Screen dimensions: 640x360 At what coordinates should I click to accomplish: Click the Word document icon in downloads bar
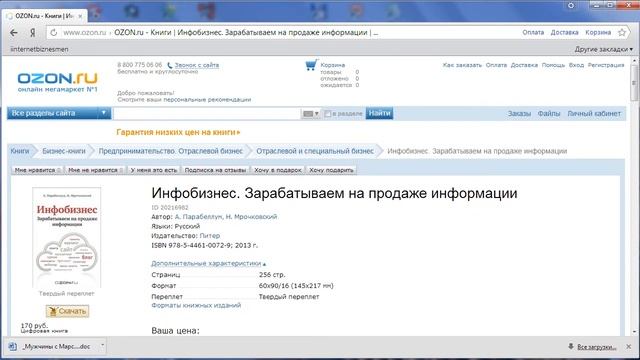tap(13, 347)
